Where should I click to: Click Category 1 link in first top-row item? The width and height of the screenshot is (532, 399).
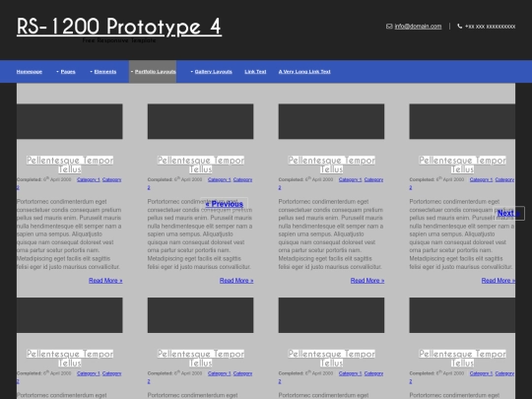coord(89,179)
